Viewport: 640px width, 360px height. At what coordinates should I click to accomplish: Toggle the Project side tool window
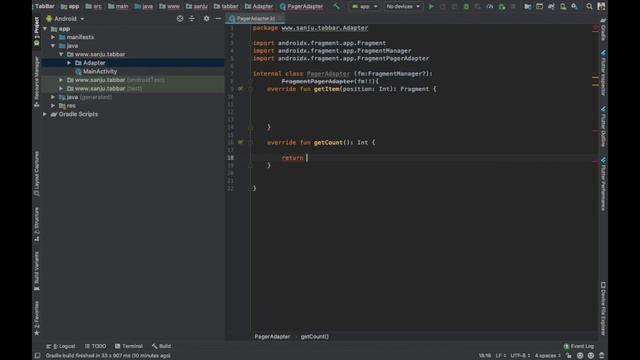37,31
